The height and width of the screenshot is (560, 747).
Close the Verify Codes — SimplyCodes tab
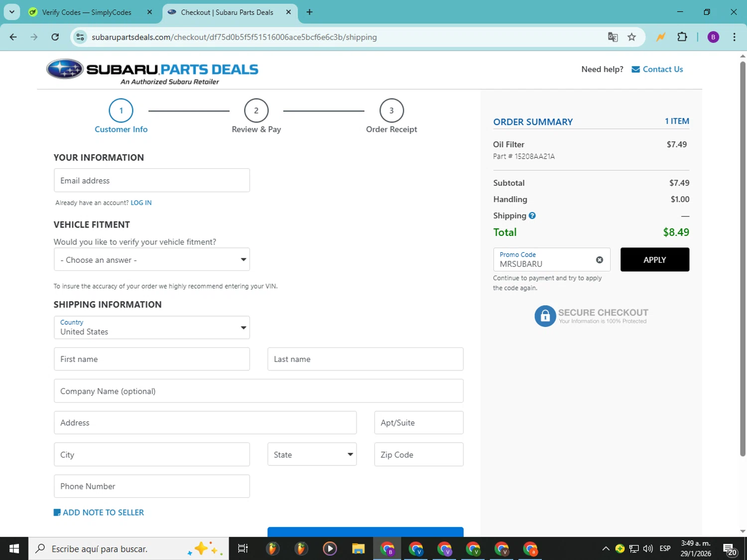149,12
